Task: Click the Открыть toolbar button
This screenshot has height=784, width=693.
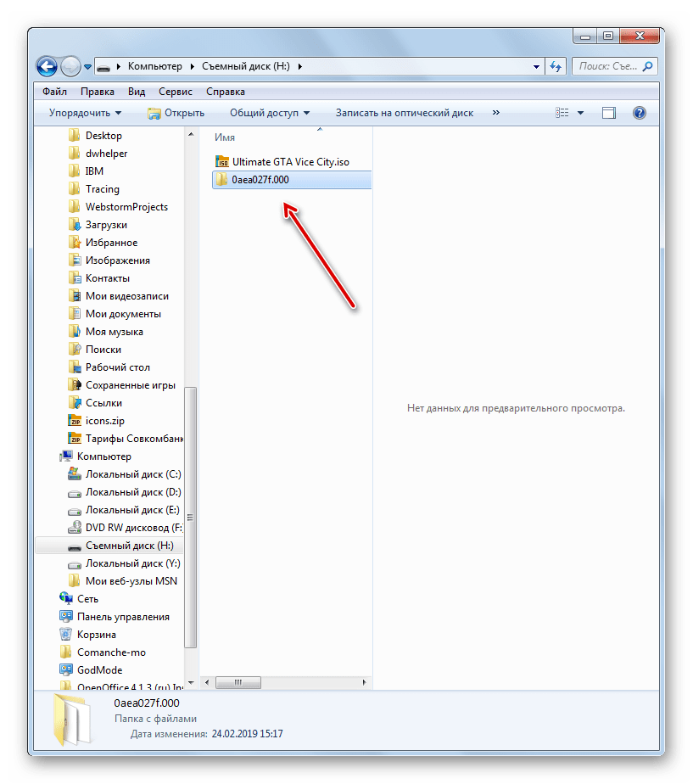Action: [176, 113]
